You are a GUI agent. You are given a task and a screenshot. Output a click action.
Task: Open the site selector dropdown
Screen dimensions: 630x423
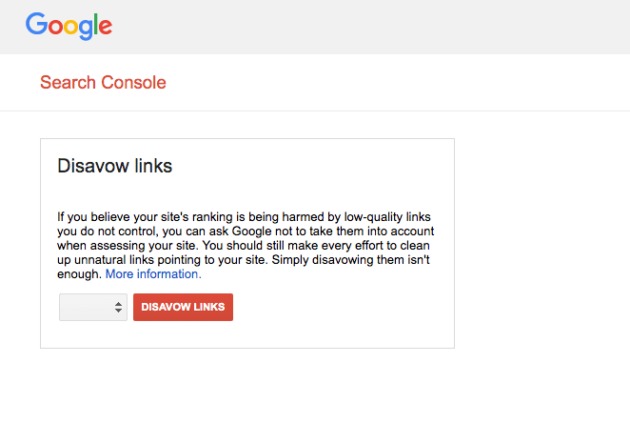(x=93, y=307)
